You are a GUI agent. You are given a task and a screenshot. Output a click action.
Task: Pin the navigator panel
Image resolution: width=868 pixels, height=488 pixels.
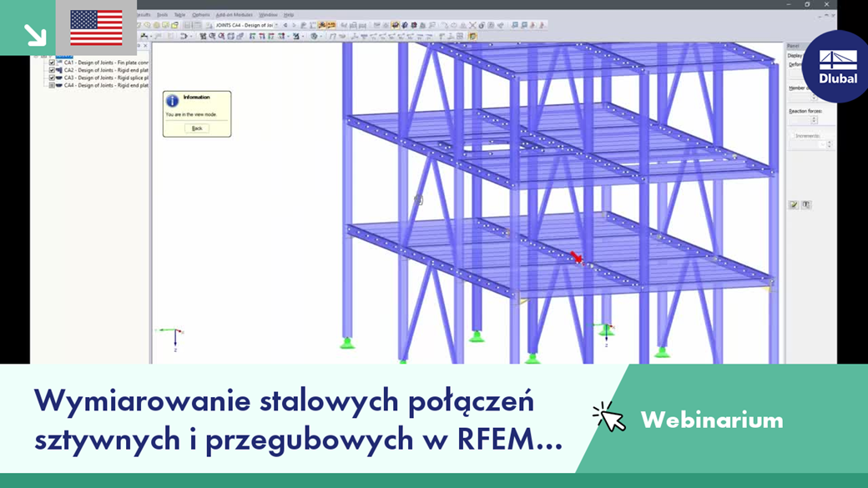click(x=139, y=45)
